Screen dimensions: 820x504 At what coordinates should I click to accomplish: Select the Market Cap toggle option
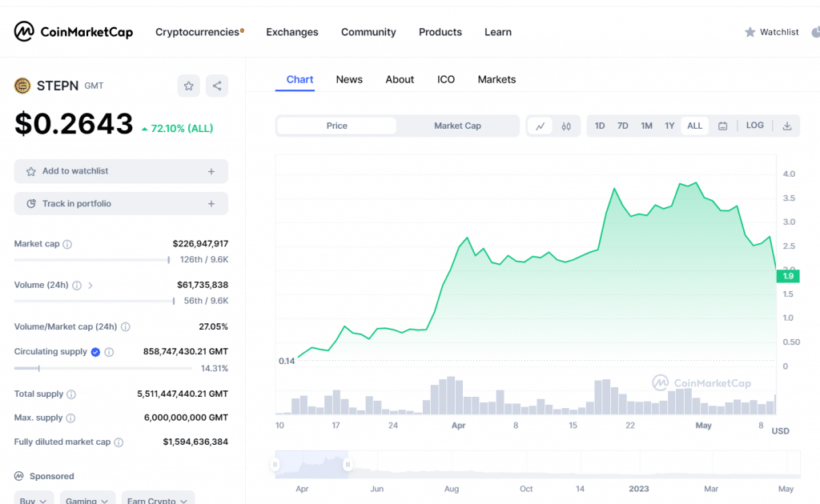pyautogui.click(x=457, y=126)
